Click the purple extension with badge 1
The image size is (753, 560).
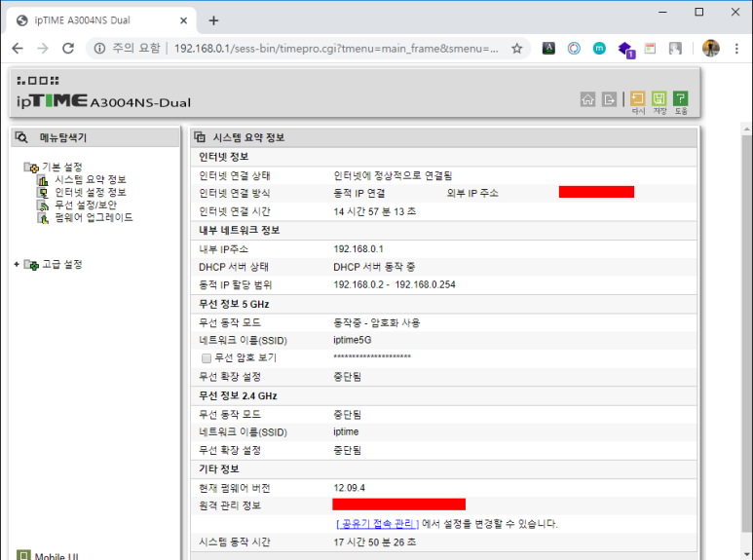(x=626, y=50)
